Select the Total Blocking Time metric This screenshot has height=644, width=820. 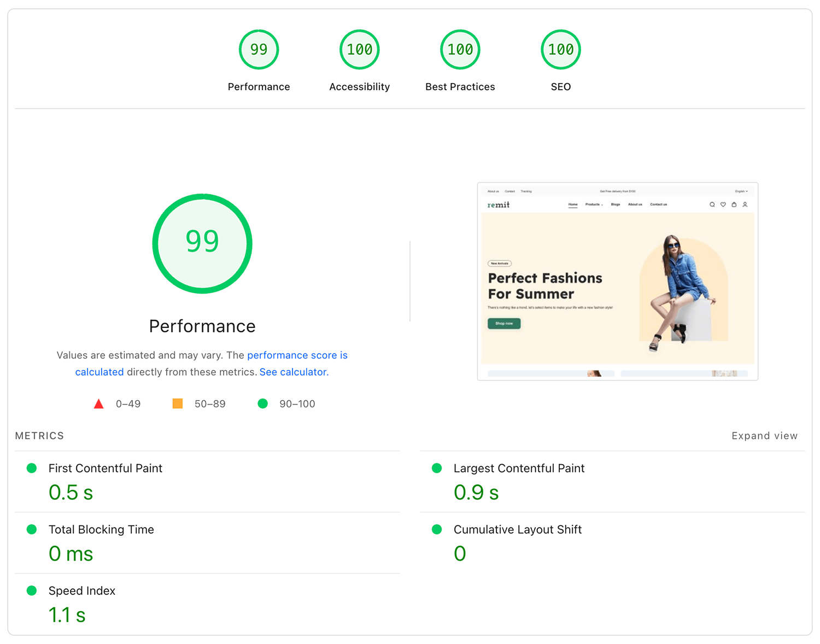[x=101, y=530]
